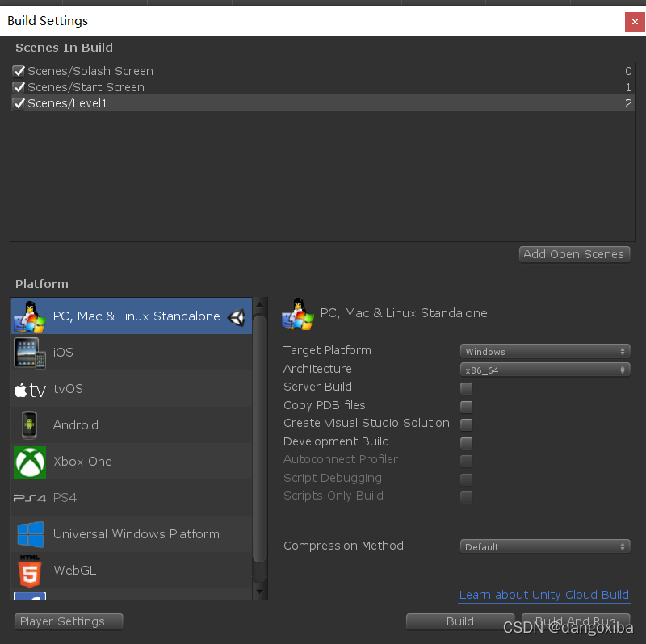Uncheck Scenes/Start Screen in build list

pyautogui.click(x=19, y=87)
